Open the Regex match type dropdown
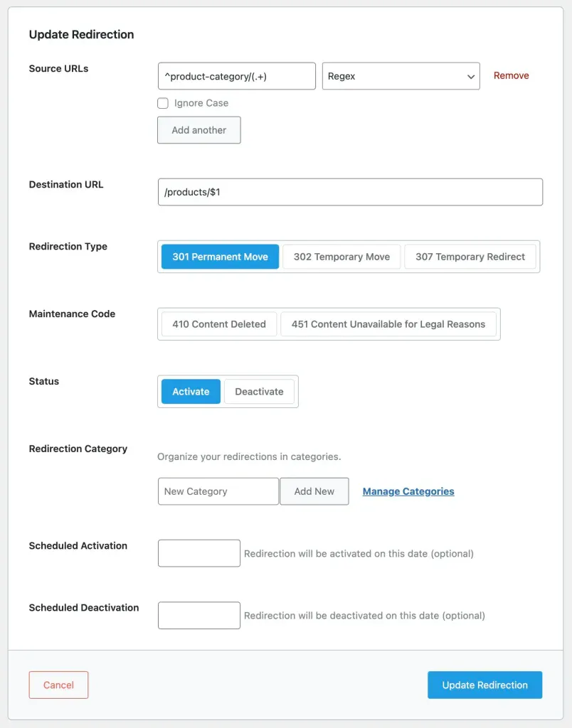Screen dimensions: 572x728 [x=401, y=76]
